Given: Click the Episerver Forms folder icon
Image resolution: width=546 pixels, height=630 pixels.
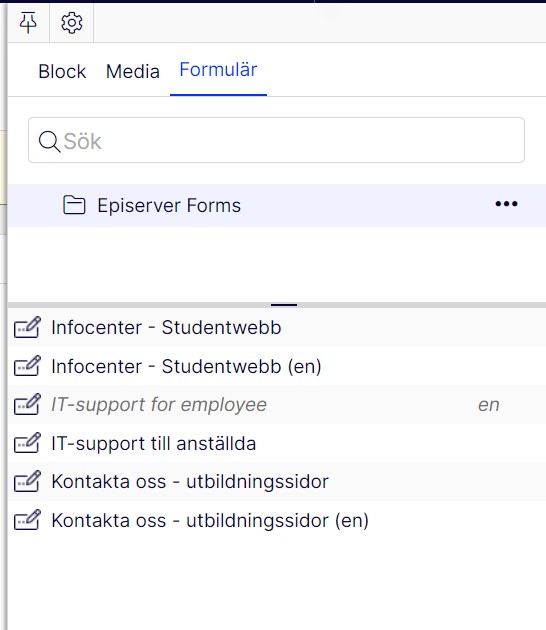Looking at the screenshot, I should pyautogui.click(x=74, y=205).
